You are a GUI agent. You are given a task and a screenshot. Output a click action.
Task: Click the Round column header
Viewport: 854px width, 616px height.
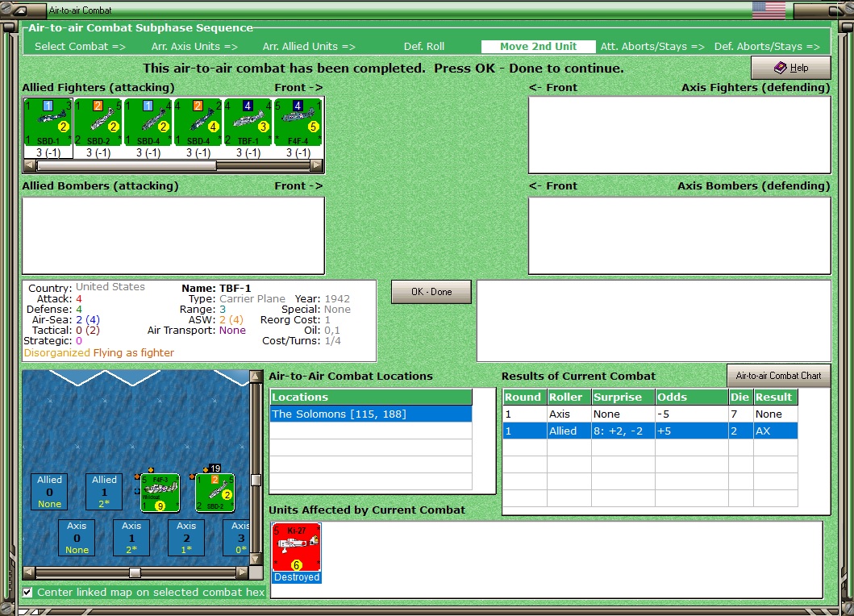tap(525, 397)
